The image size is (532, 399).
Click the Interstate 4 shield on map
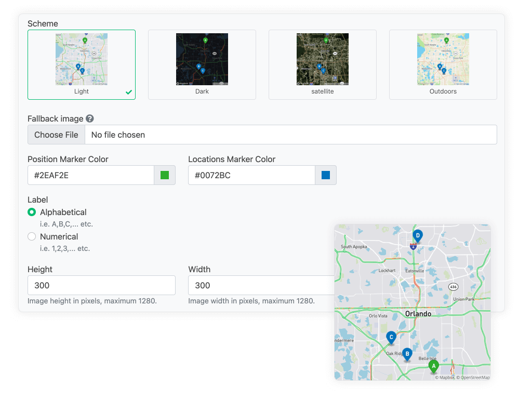(x=413, y=246)
